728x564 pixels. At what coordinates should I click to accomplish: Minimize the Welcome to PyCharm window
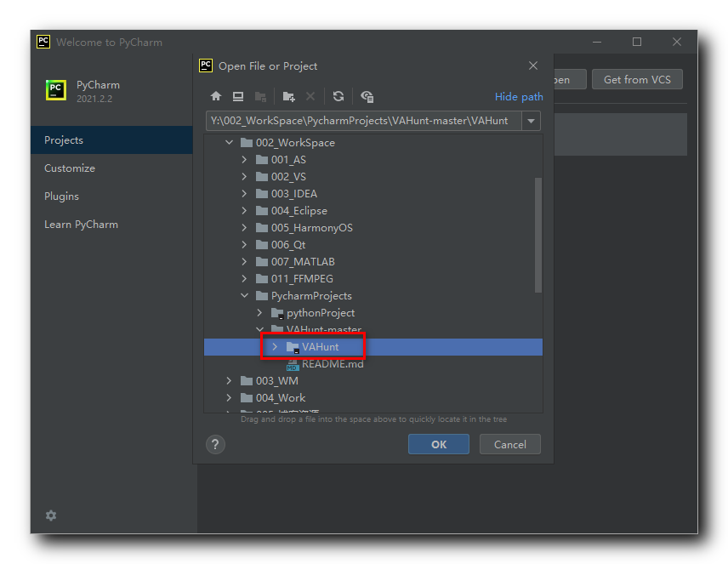coord(597,42)
